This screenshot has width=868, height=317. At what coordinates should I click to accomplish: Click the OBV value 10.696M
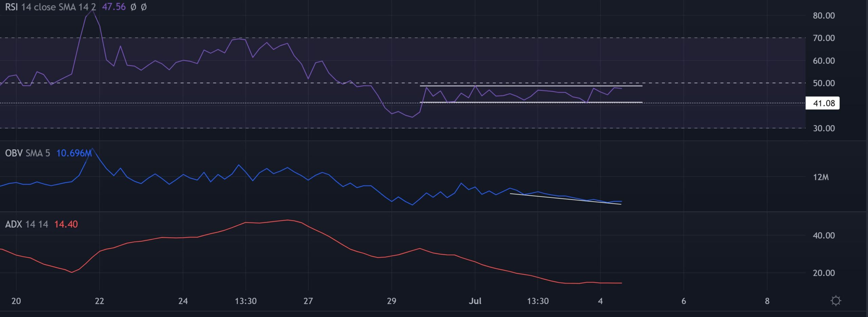click(74, 153)
